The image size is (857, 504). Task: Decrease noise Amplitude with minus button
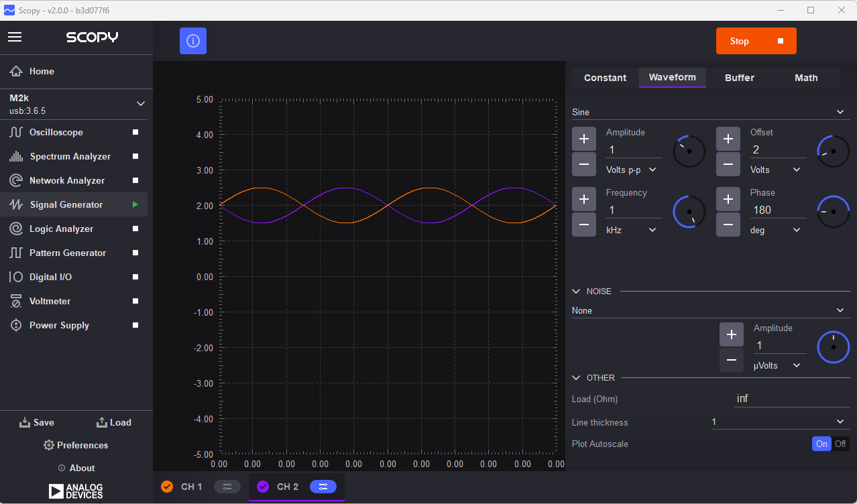coord(732,360)
